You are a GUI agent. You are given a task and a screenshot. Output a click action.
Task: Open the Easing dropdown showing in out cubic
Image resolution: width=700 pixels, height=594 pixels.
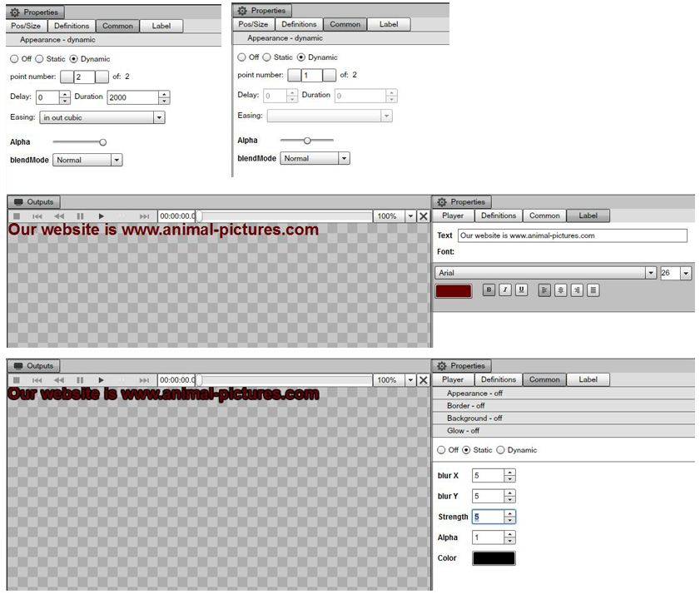102,118
